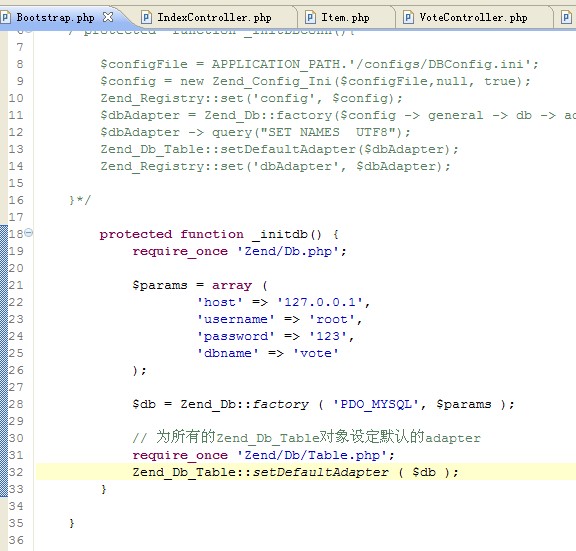Click on the 'root' username value
576x551 pixels.
(331, 319)
